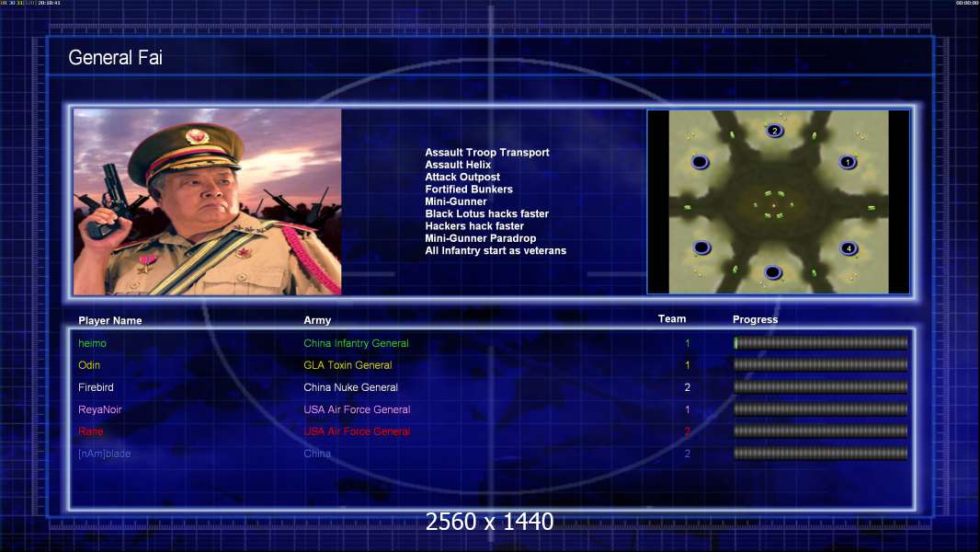
Task: Click the Player Name column header
Action: tap(110, 321)
